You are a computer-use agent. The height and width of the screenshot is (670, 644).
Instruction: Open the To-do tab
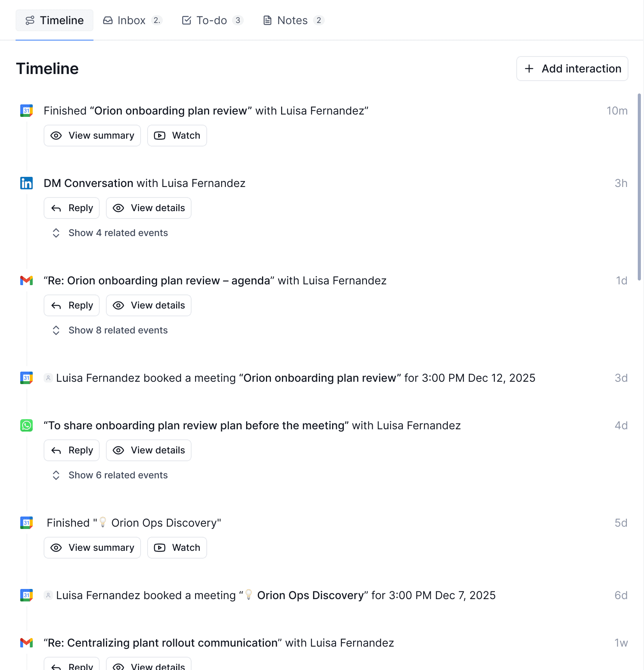coord(212,20)
